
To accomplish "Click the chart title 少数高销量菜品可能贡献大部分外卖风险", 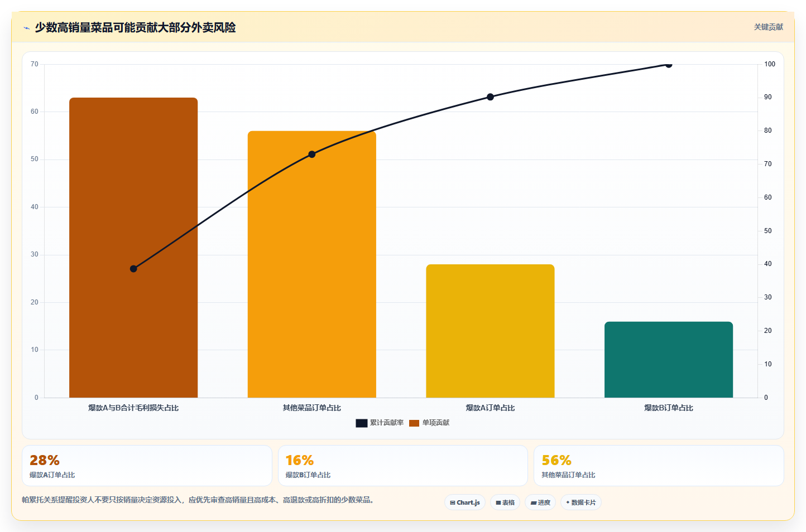I will [x=135, y=27].
